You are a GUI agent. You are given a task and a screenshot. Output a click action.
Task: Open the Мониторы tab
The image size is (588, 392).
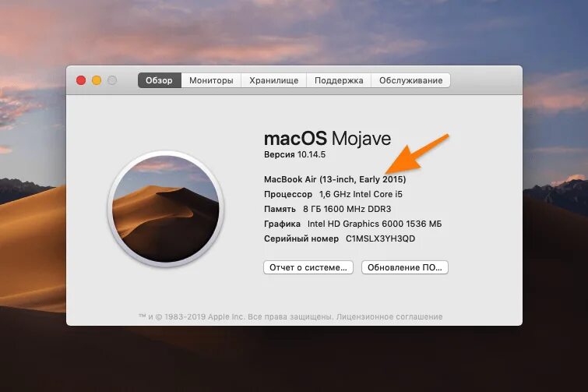click(x=211, y=80)
